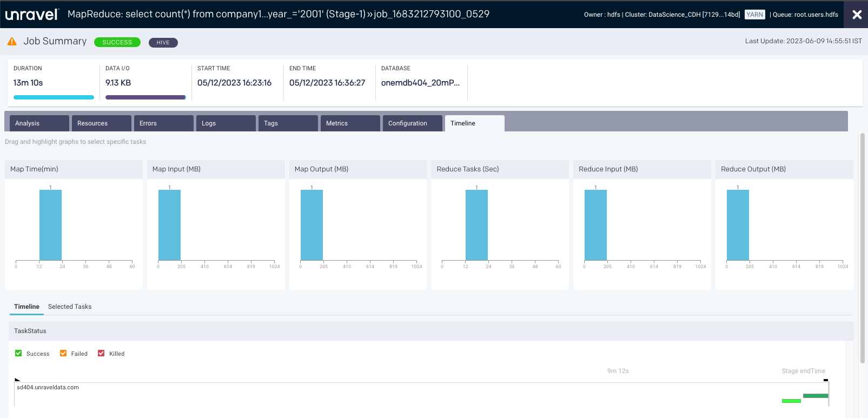
Task: Click the duration value 13m 10s
Action: click(28, 83)
